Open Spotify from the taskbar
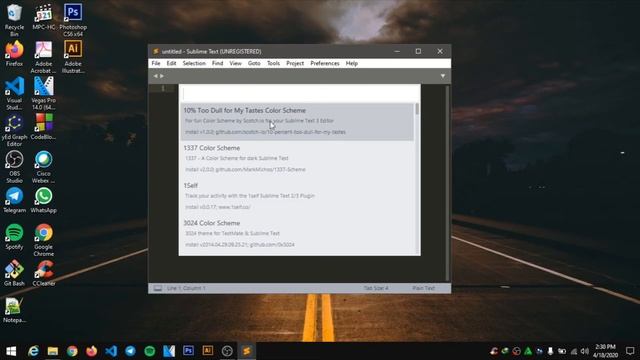The width and height of the screenshot is (640, 360). (x=150, y=351)
